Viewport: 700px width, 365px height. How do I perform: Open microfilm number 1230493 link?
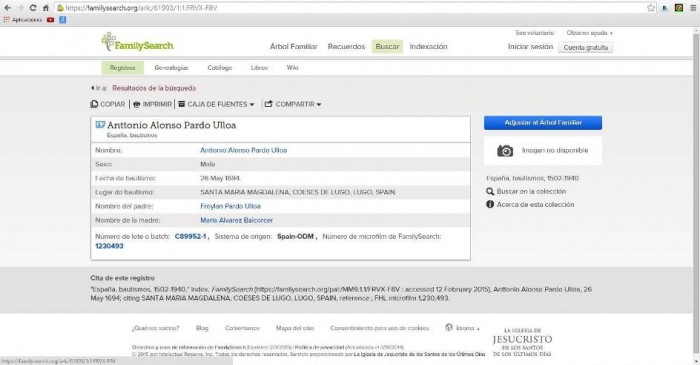109,246
